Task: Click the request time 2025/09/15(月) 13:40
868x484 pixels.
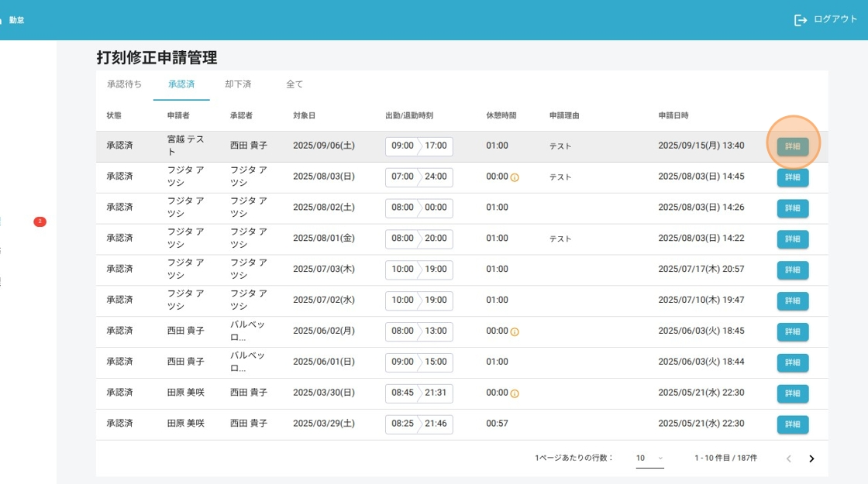Action: click(701, 146)
